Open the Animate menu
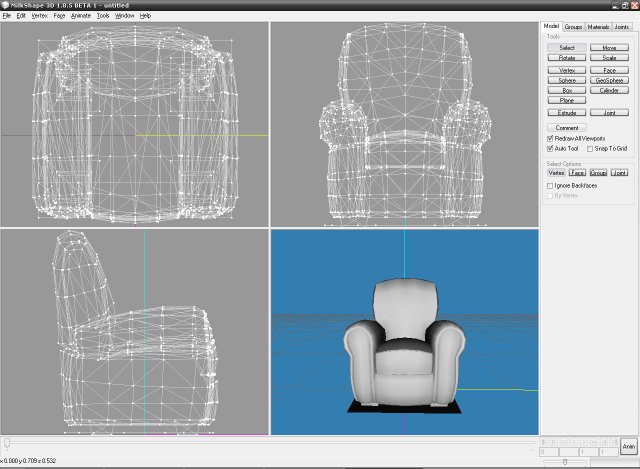 [x=80, y=16]
